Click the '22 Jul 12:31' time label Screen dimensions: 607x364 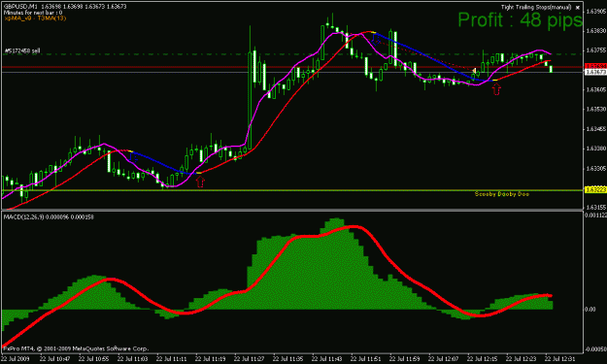pos(559,358)
